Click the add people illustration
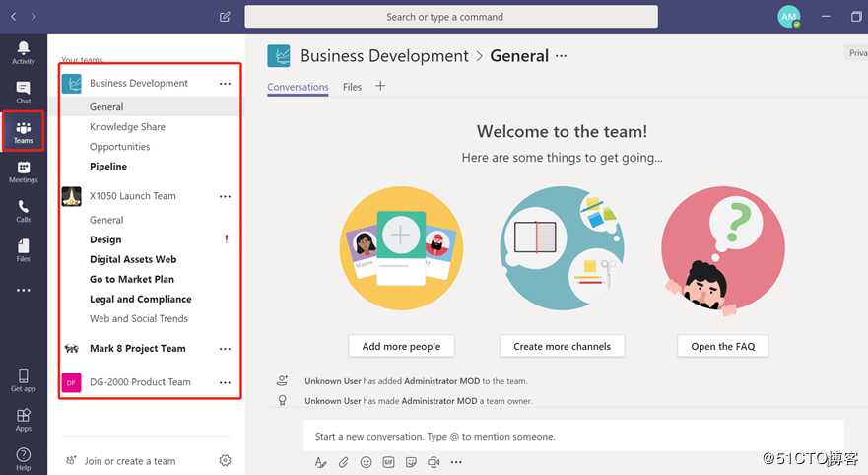The image size is (868, 475). coord(401,248)
